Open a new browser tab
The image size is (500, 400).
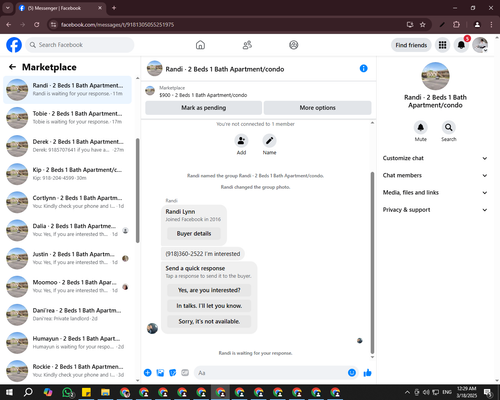pyautogui.click(x=114, y=8)
